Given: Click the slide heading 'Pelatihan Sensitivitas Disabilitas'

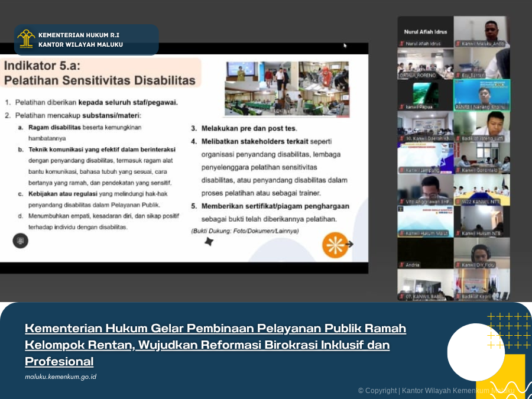Looking at the screenshot, I should 100,80.
